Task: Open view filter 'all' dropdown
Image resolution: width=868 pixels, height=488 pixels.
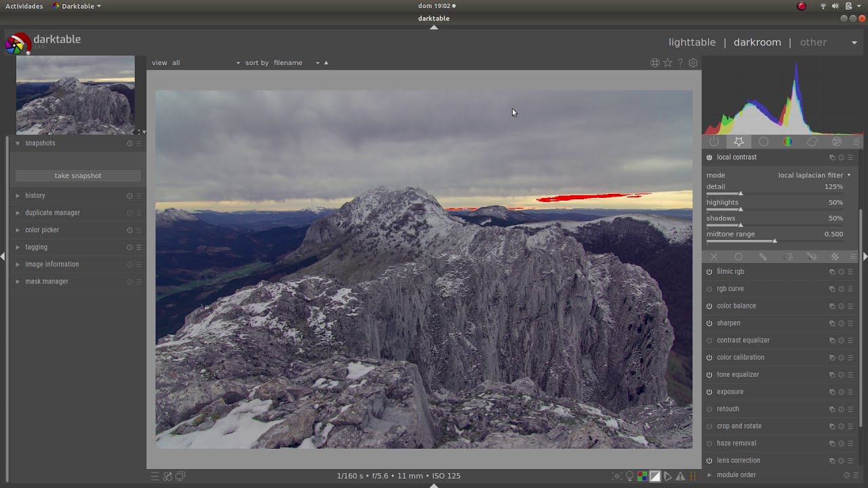Action: click(206, 63)
